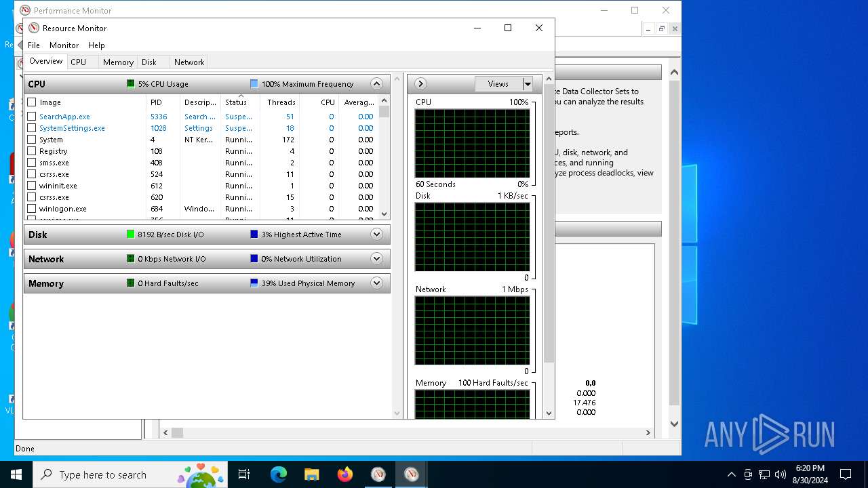This screenshot has width=868, height=488.
Task: Collapse the graphs pane with arrow button
Action: click(x=420, y=84)
